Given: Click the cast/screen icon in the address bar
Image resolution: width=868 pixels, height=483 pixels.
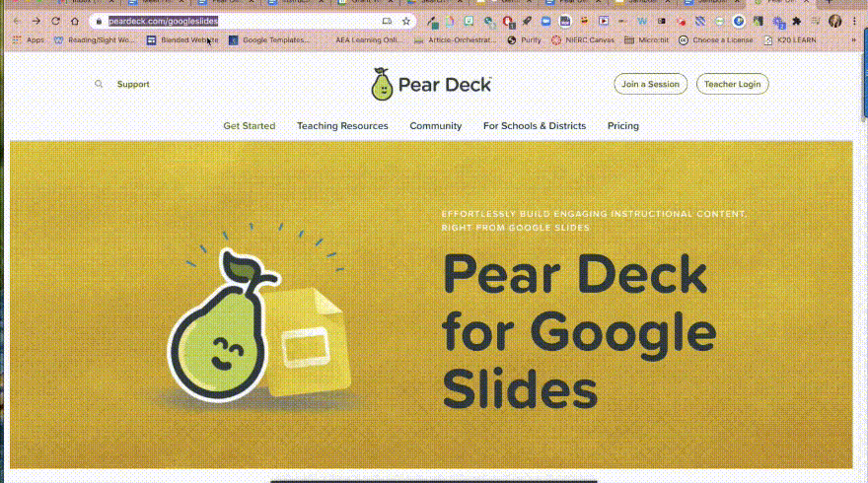Looking at the screenshot, I should coord(387,21).
